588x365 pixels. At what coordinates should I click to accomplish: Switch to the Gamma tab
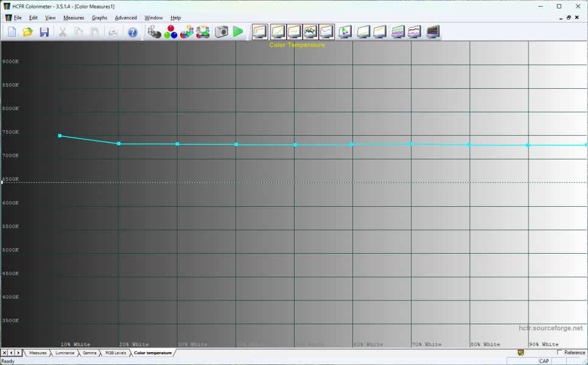click(89, 353)
